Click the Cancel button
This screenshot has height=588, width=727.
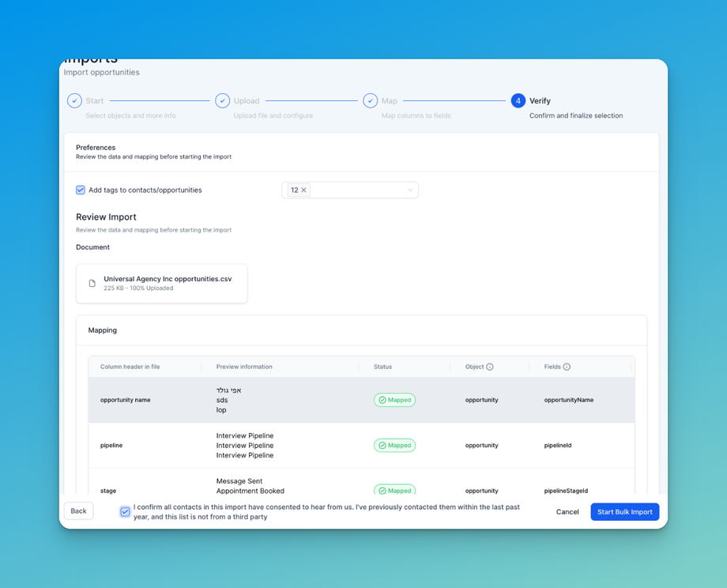pyautogui.click(x=567, y=512)
